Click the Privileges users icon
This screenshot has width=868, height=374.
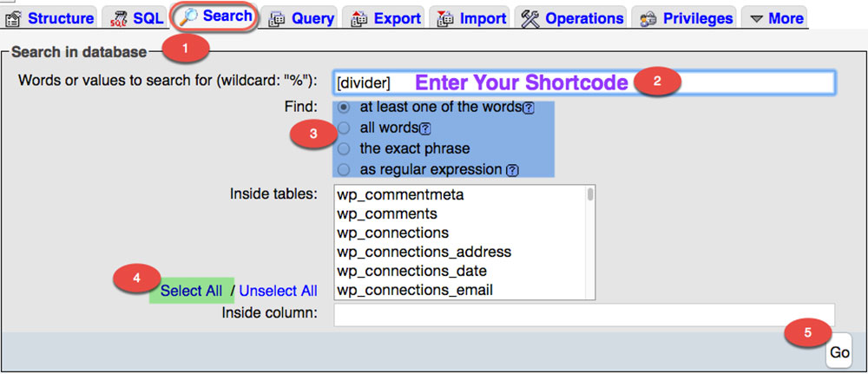[x=648, y=18]
